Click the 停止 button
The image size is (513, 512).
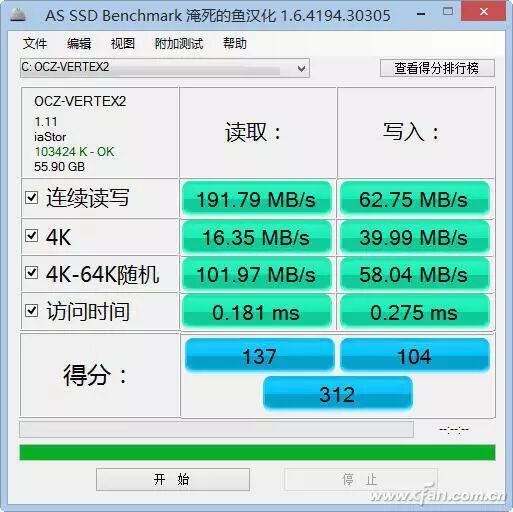click(x=360, y=479)
